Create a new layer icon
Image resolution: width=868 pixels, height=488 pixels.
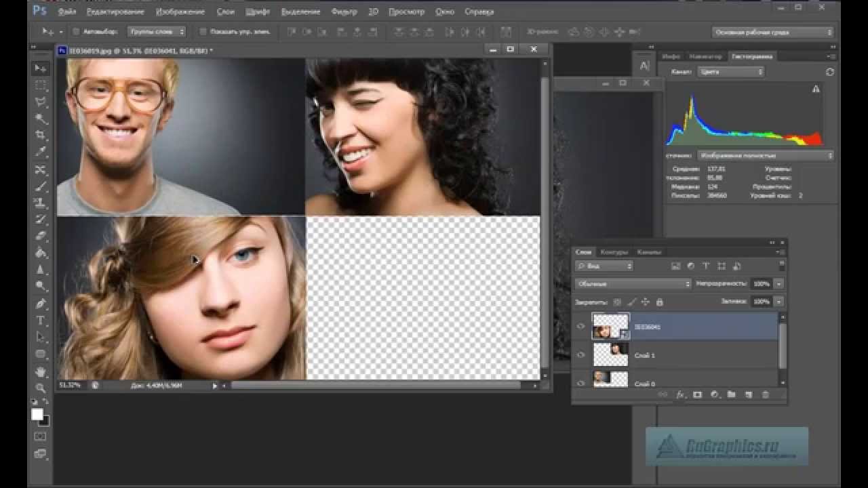click(x=749, y=394)
